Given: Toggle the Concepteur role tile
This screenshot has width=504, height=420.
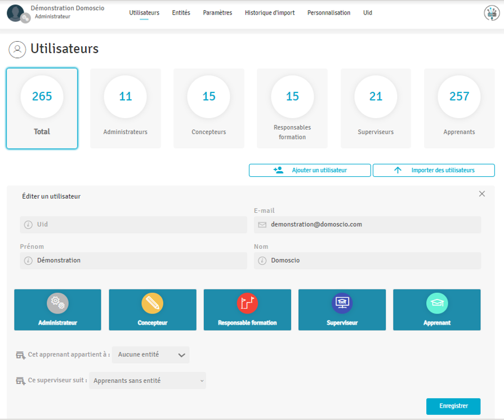Looking at the screenshot, I should 152,310.
